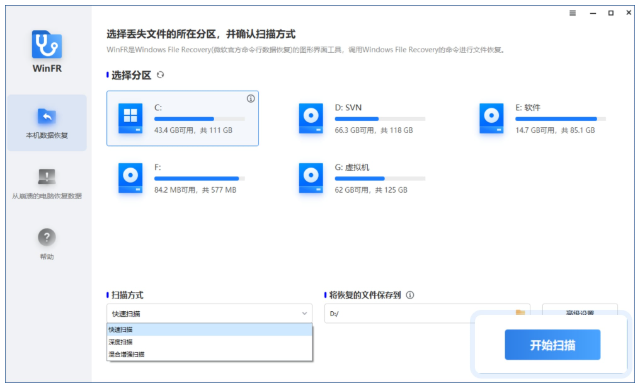Select the G: 虚拟机 partition
The height and width of the screenshot is (388, 642).
coord(362,178)
